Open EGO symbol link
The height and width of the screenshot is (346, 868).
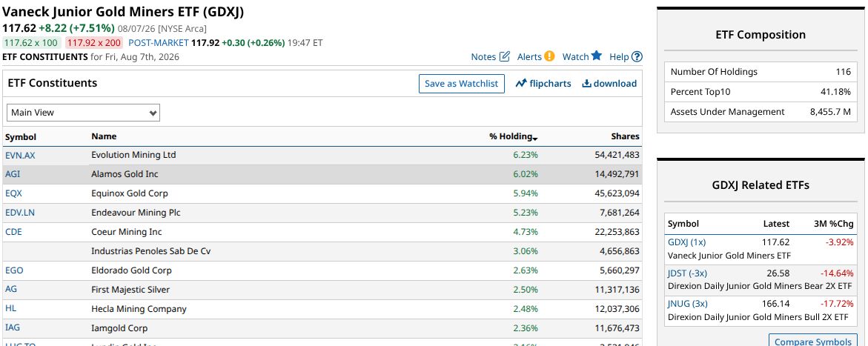coord(14,270)
